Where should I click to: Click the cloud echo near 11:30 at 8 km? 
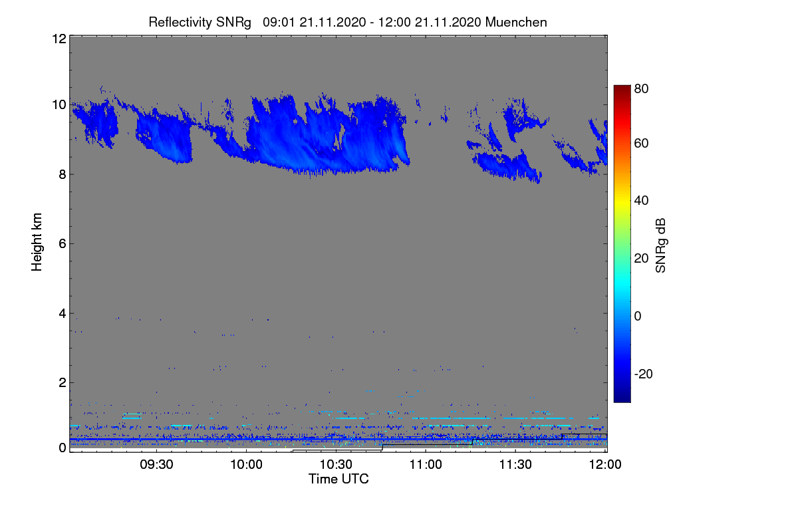point(507,166)
